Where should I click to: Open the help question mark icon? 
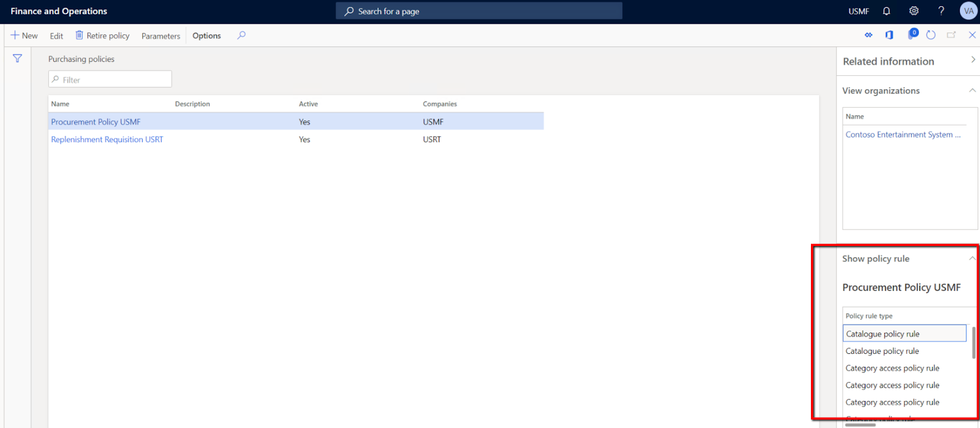coord(941,11)
